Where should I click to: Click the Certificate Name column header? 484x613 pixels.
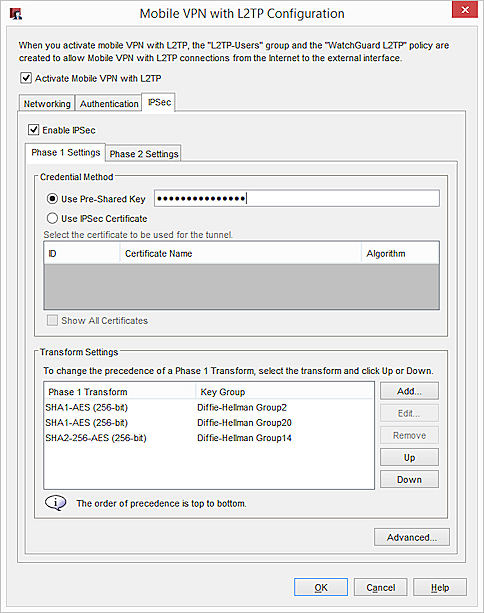coord(240,253)
